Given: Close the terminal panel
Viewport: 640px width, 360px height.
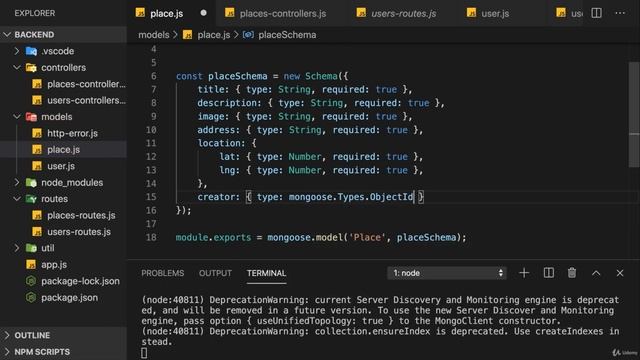Looking at the screenshot, I should click(x=620, y=273).
